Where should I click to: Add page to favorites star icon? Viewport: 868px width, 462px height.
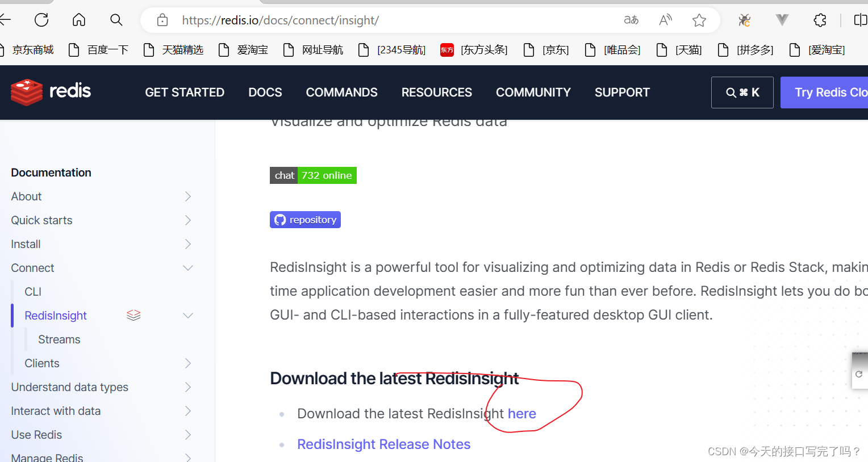tap(699, 20)
